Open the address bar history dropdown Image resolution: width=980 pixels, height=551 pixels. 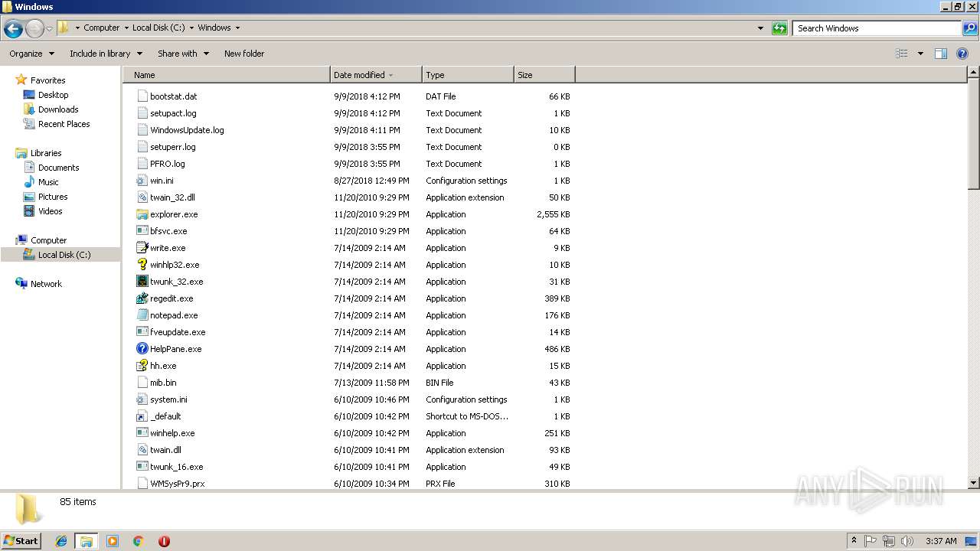pyautogui.click(x=760, y=28)
